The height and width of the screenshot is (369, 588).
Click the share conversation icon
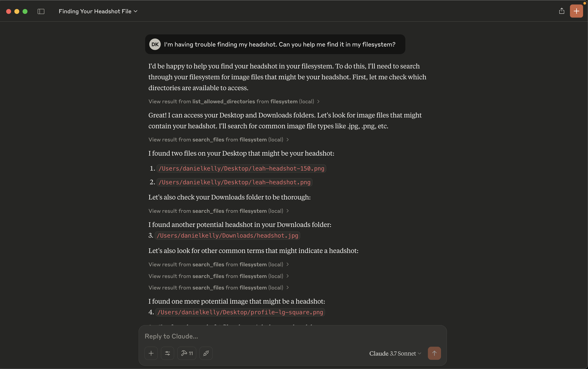click(562, 11)
